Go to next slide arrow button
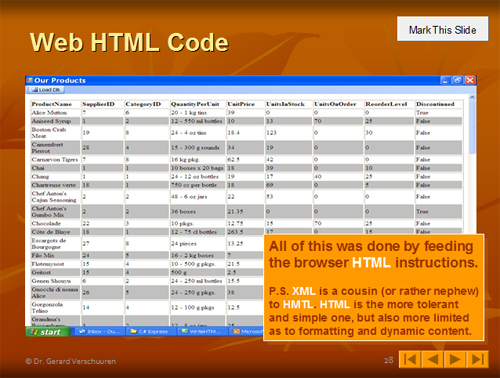 pos(455,359)
